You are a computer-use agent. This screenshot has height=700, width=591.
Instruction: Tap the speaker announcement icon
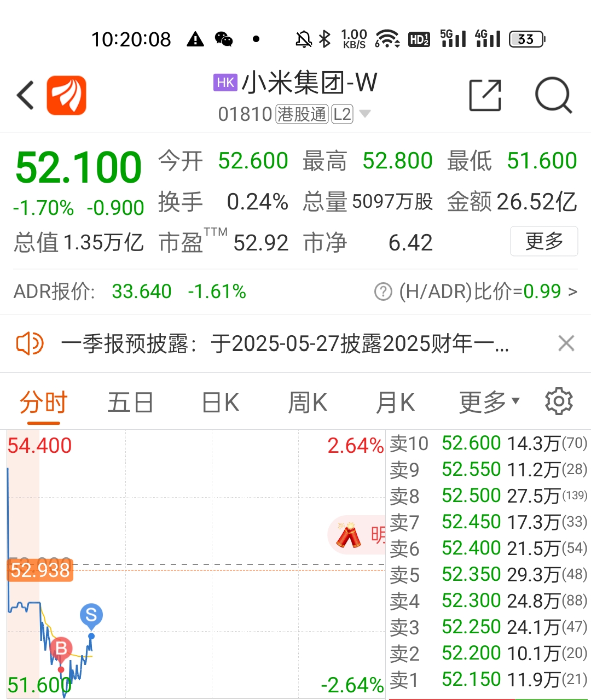30,344
